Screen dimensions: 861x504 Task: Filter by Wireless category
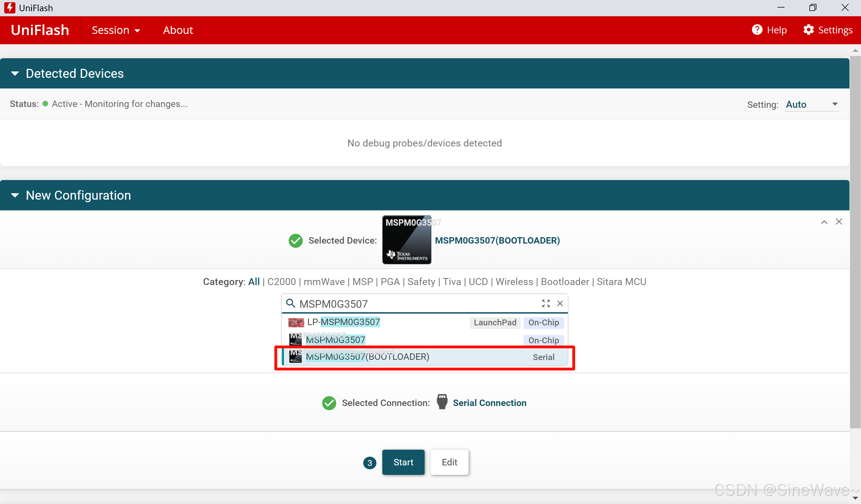(x=514, y=281)
